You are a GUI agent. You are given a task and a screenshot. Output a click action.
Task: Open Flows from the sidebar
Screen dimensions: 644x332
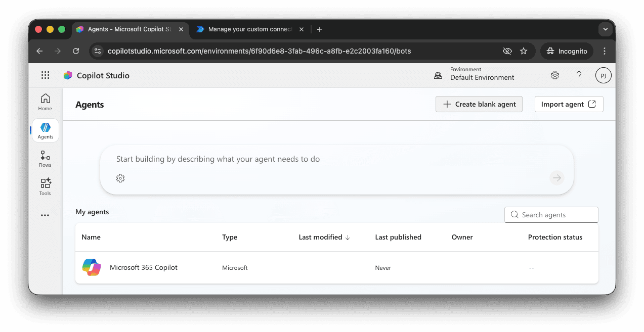45,159
